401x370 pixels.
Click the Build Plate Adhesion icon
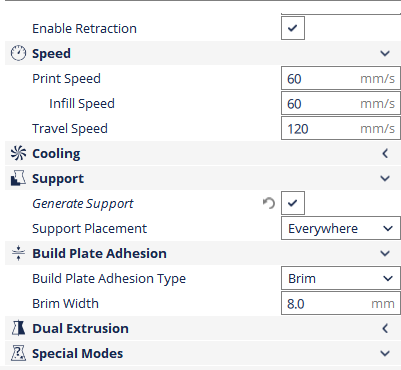tap(18, 253)
